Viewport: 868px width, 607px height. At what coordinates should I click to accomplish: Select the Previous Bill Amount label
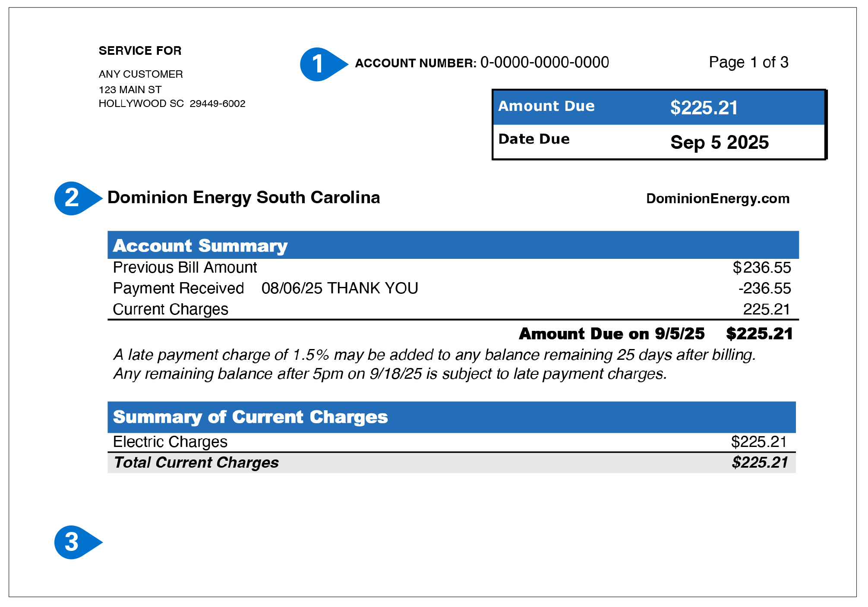185,268
